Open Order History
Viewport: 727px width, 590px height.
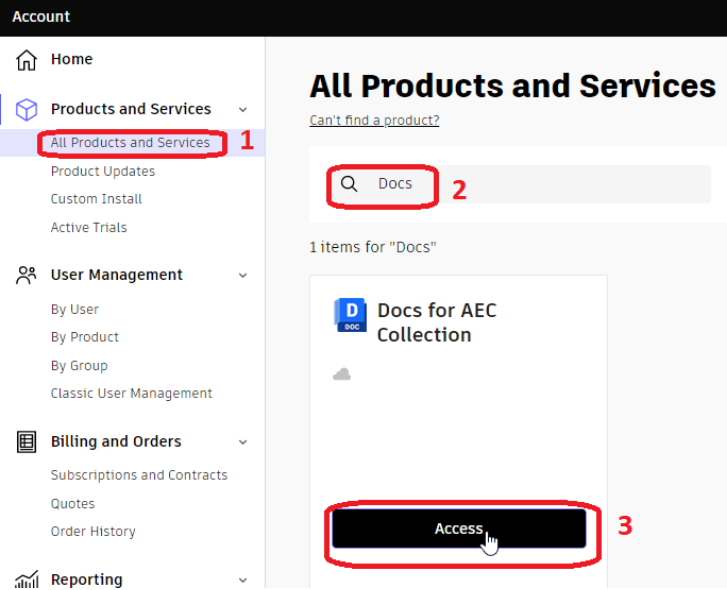[x=93, y=532]
